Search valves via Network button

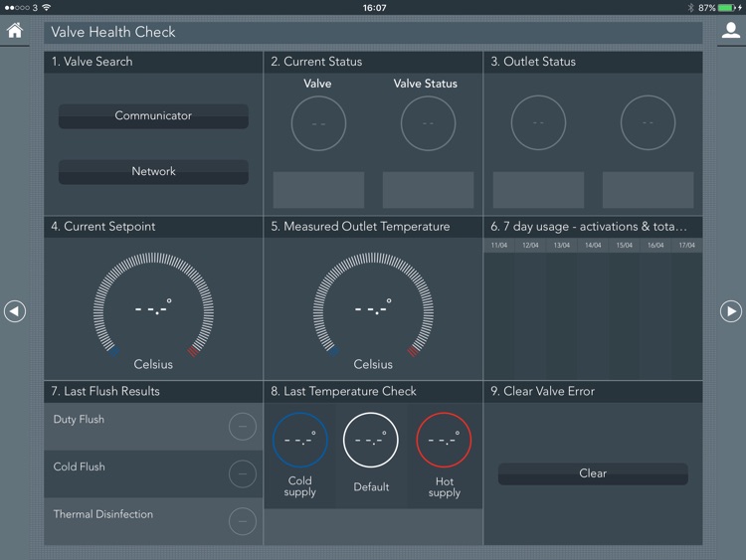pyautogui.click(x=153, y=171)
